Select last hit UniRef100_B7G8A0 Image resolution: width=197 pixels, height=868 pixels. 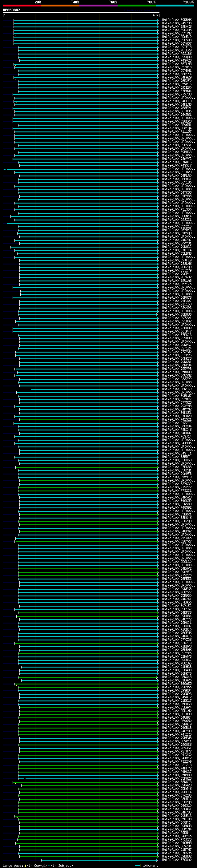177,860
